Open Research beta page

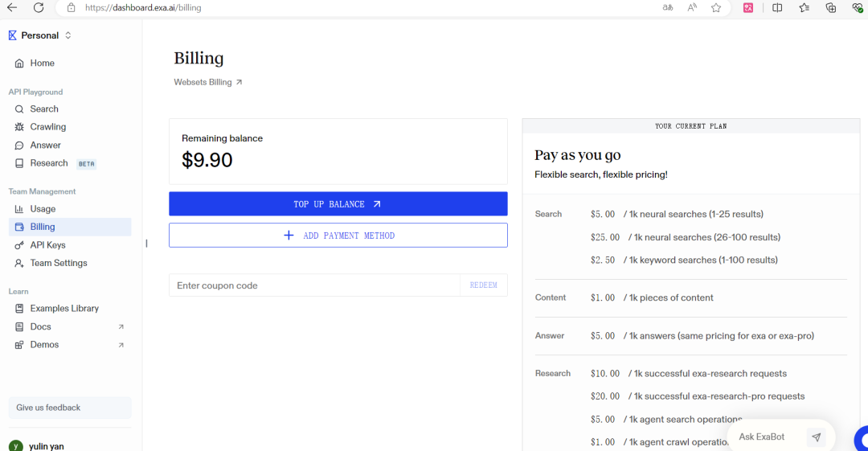click(70, 163)
